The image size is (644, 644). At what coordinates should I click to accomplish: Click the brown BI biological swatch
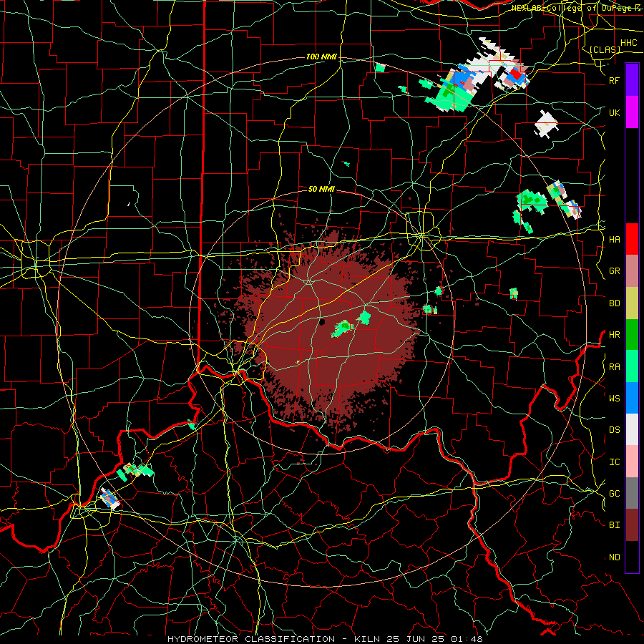click(632, 525)
